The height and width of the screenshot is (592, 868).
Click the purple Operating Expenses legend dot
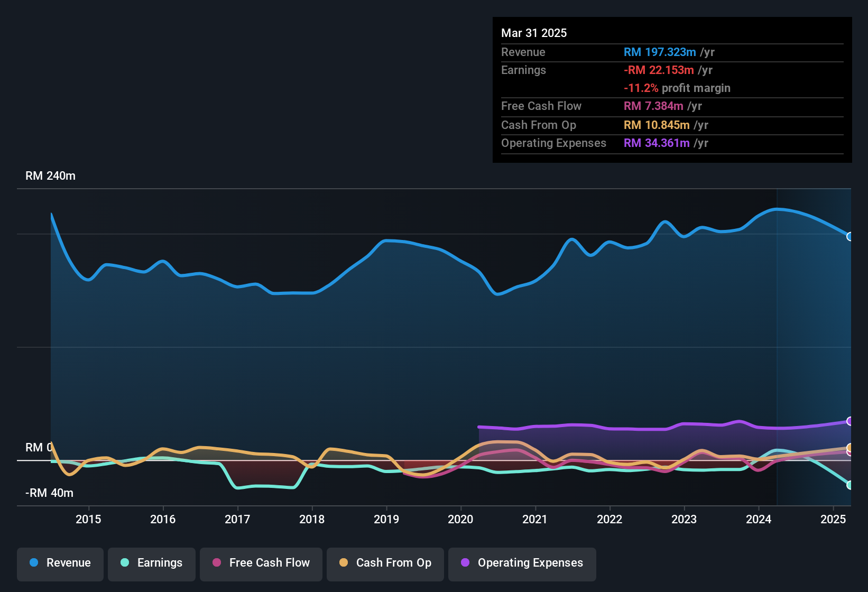pyautogui.click(x=465, y=562)
